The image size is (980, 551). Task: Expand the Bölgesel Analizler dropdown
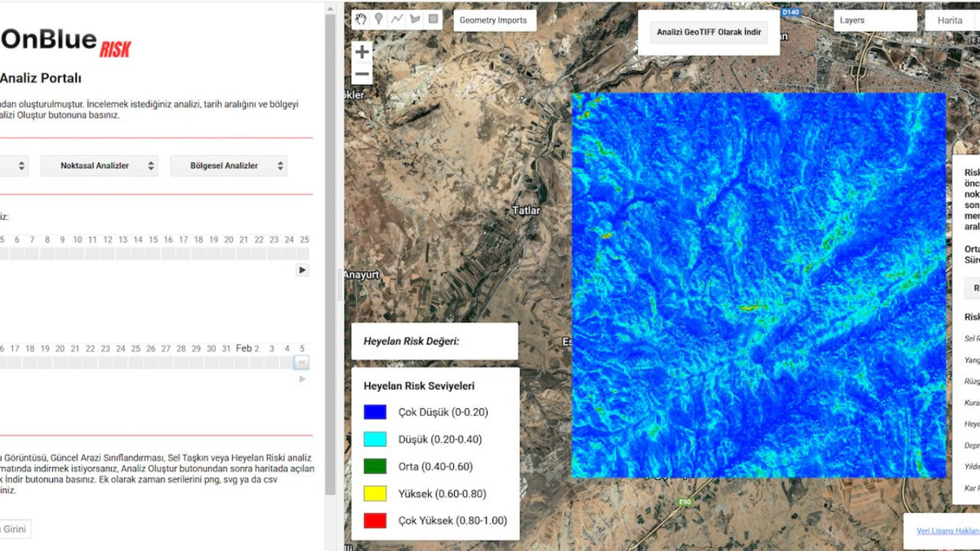[228, 165]
